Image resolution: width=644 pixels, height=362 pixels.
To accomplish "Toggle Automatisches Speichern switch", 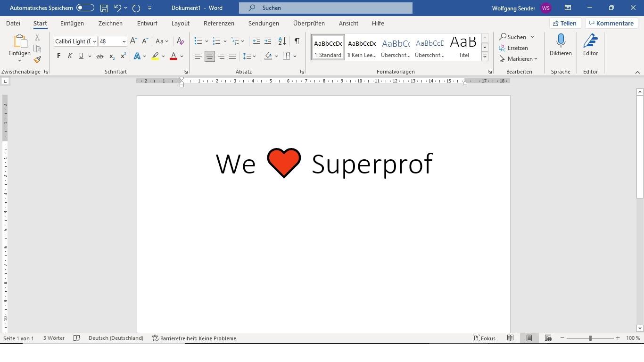I will 85,8.
